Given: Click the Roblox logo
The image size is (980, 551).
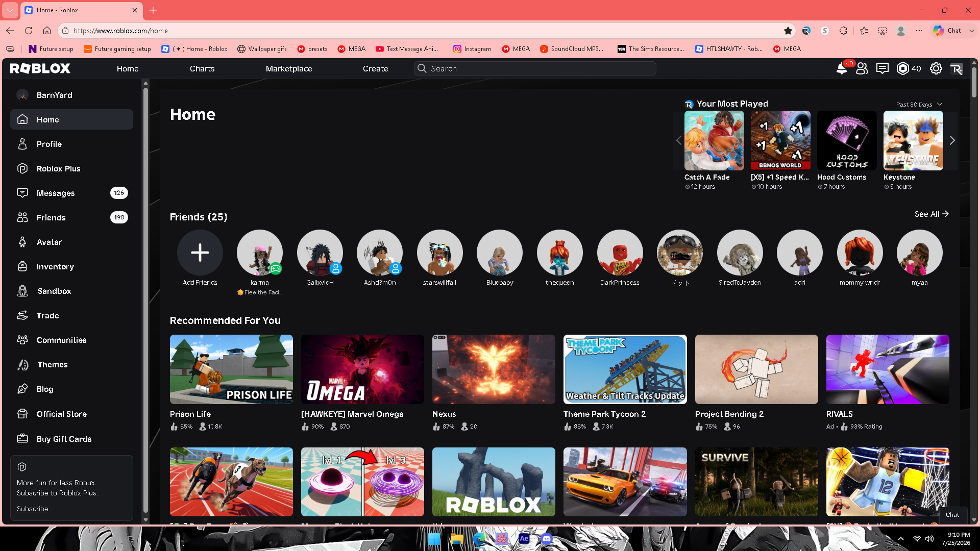Looking at the screenshot, I should click(40, 68).
